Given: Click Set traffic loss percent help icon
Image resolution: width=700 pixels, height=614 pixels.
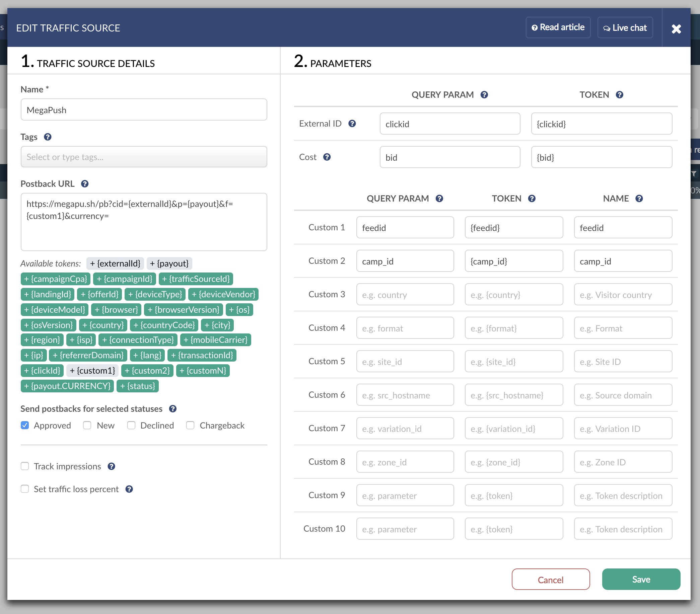Looking at the screenshot, I should point(129,489).
